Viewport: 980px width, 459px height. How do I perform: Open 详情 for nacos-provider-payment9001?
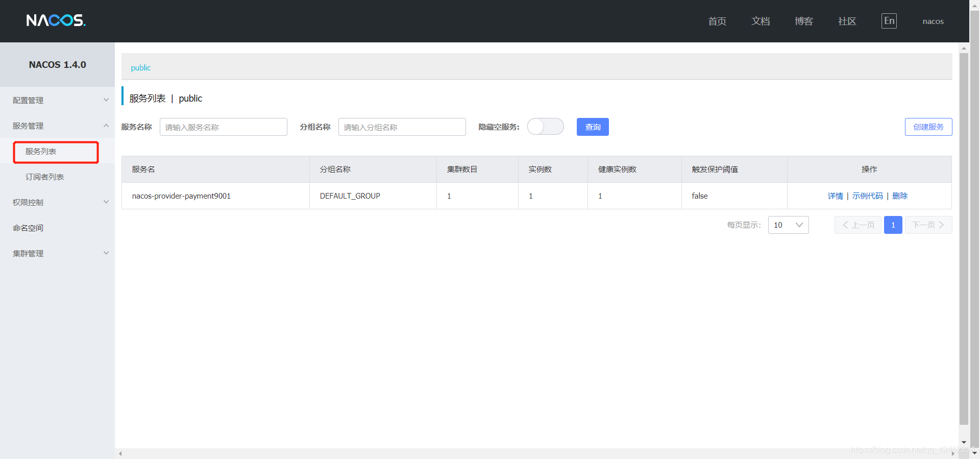835,196
